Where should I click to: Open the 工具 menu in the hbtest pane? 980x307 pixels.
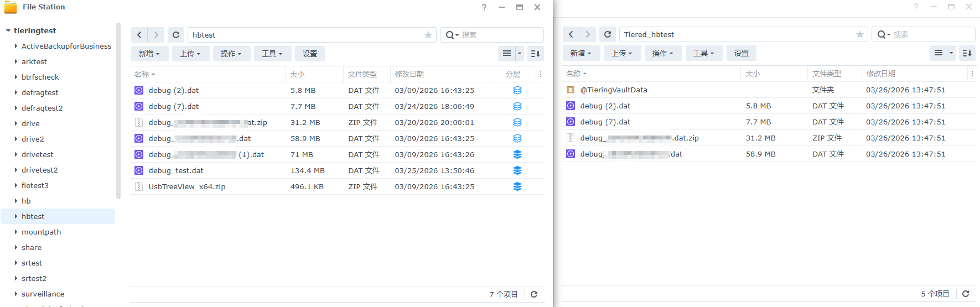(x=272, y=54)
